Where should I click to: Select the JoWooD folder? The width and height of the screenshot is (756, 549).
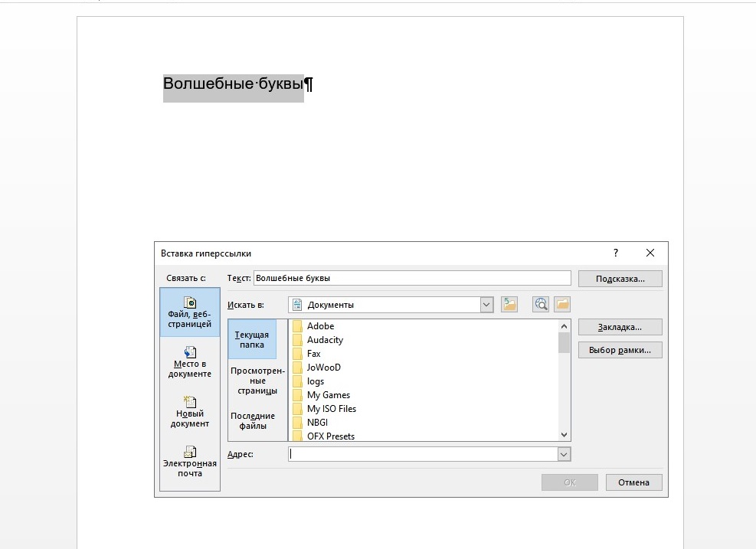[317, 368]
